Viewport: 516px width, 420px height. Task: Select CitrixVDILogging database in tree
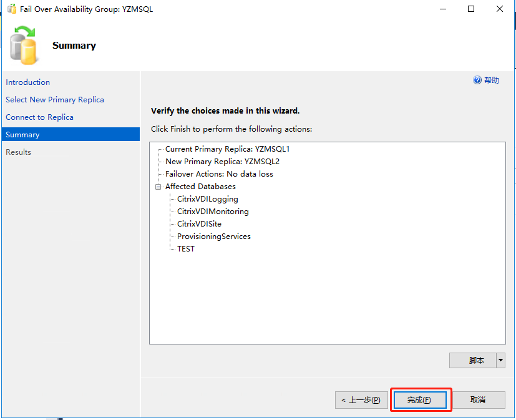point(207,199)
